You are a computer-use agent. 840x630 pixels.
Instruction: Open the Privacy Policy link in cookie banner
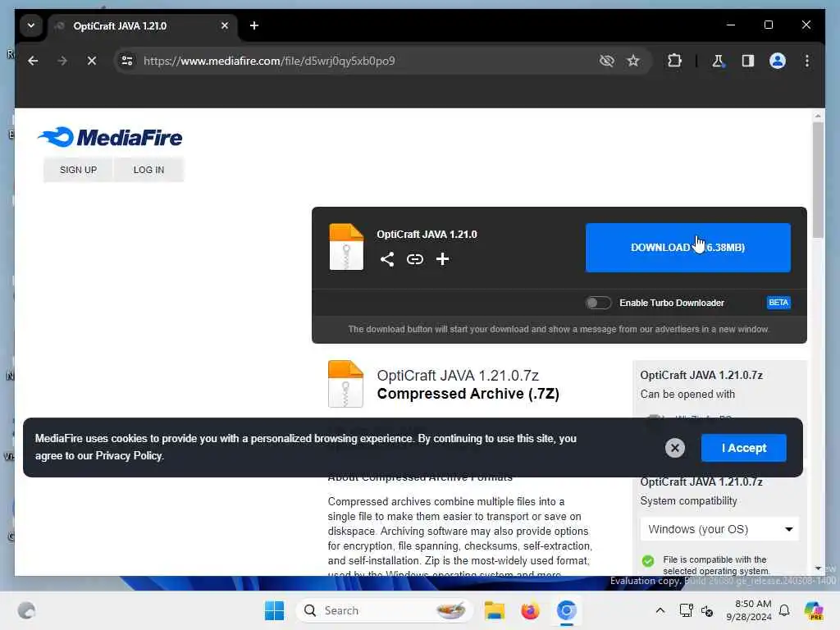(x=129, y=456)
